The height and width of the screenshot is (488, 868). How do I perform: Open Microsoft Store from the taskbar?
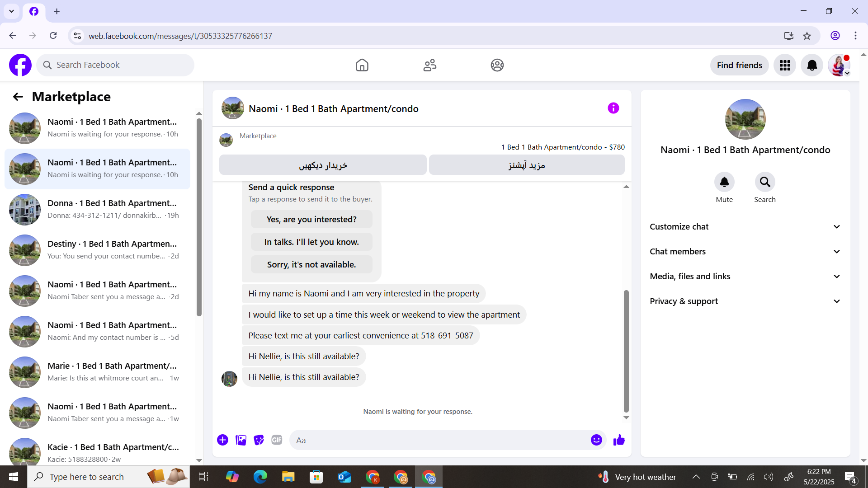(316, 477)
